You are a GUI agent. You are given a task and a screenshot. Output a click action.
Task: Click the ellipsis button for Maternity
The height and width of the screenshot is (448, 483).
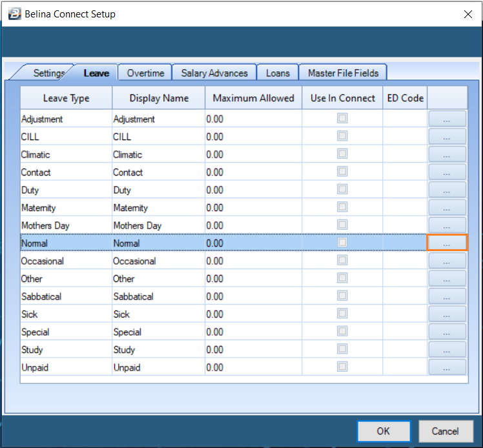click(447, 207)
